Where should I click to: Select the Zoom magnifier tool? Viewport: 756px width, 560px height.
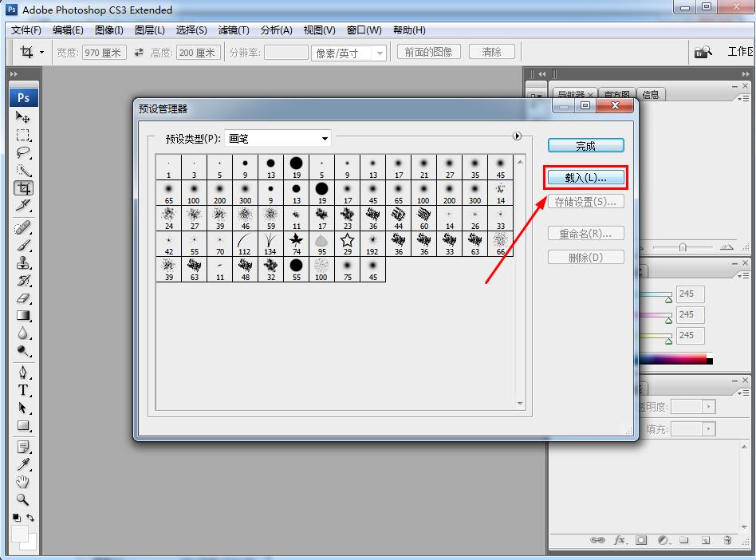point(23,500)
